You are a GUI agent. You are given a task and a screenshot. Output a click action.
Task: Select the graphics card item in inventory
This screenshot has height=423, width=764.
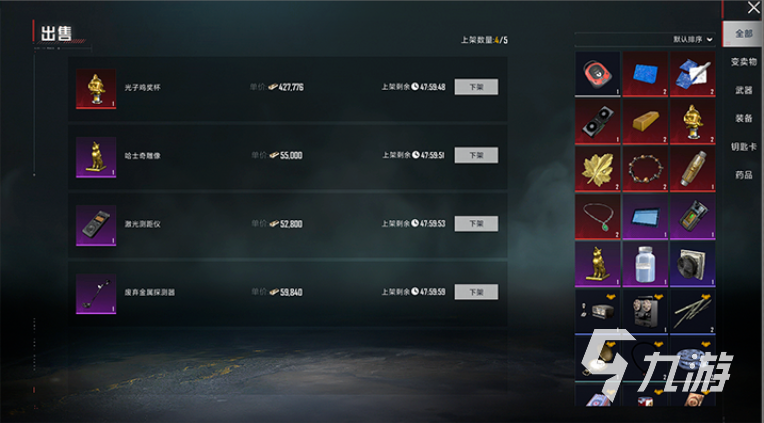[597, 122]
